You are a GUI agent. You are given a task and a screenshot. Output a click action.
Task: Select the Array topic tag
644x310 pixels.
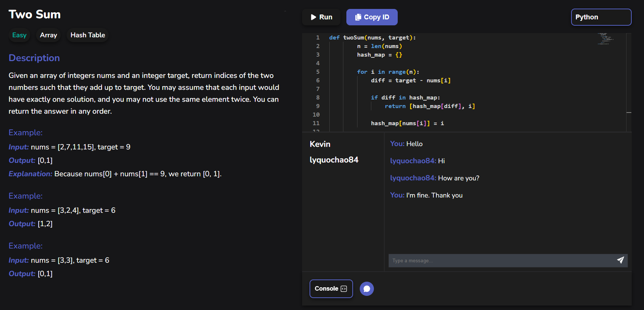(x=48, y=35)
